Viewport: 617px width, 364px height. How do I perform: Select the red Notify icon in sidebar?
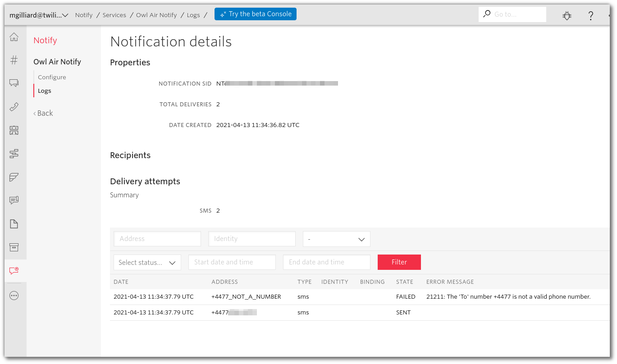pyautogui.click(x=14, y=270)
